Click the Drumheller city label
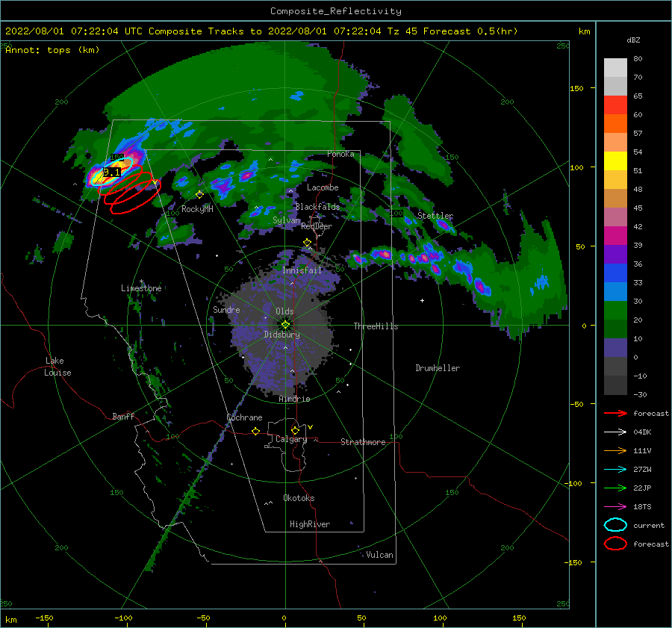The image size is (672, 628). click(438, 368)
